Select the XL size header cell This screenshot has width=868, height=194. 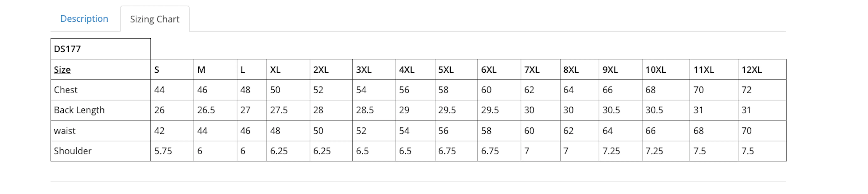(x=288, y=69)
